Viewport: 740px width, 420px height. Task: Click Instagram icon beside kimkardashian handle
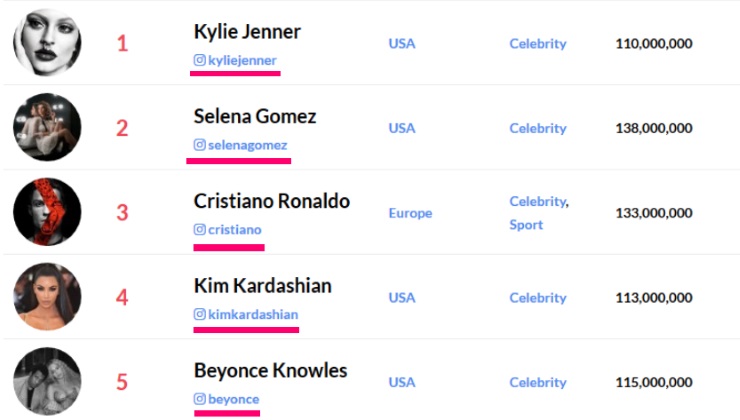pos(200,314)
